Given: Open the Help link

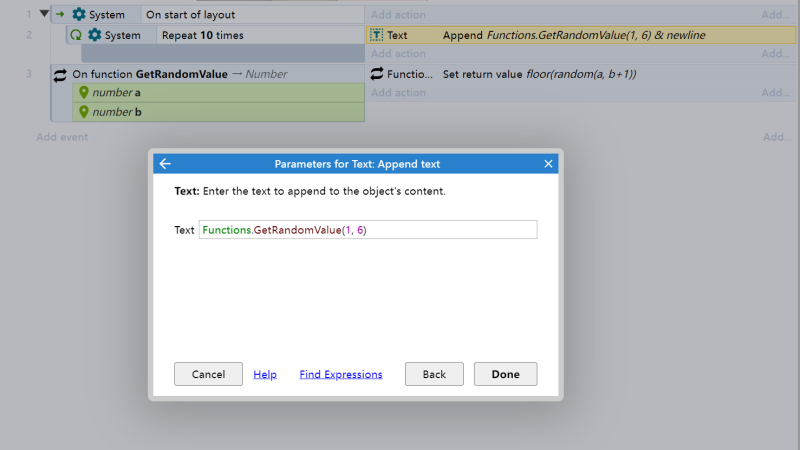Looking at the screenshot, I should (x=265, y=374).
